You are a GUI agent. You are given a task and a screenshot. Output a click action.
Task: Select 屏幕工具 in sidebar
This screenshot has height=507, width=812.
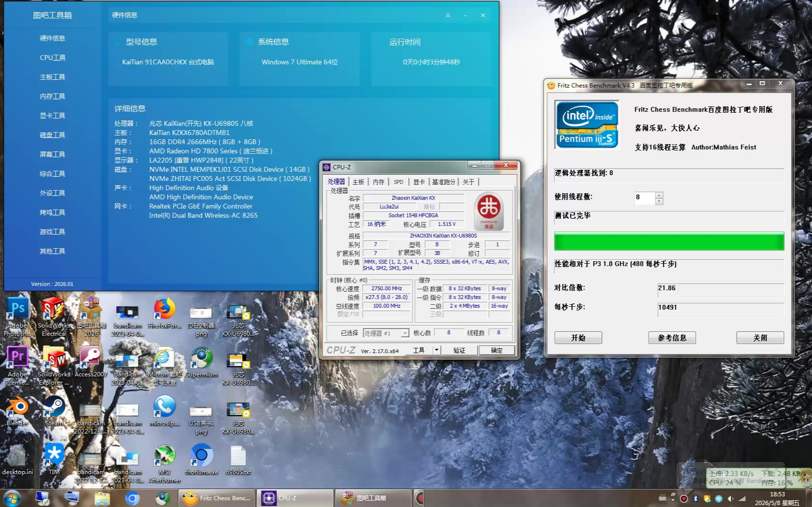point(52,154)
